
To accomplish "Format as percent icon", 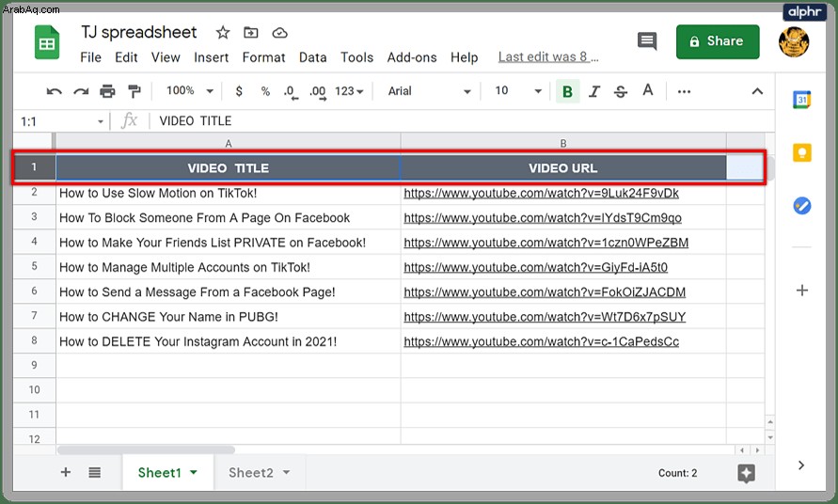I will tap(265, 91).
